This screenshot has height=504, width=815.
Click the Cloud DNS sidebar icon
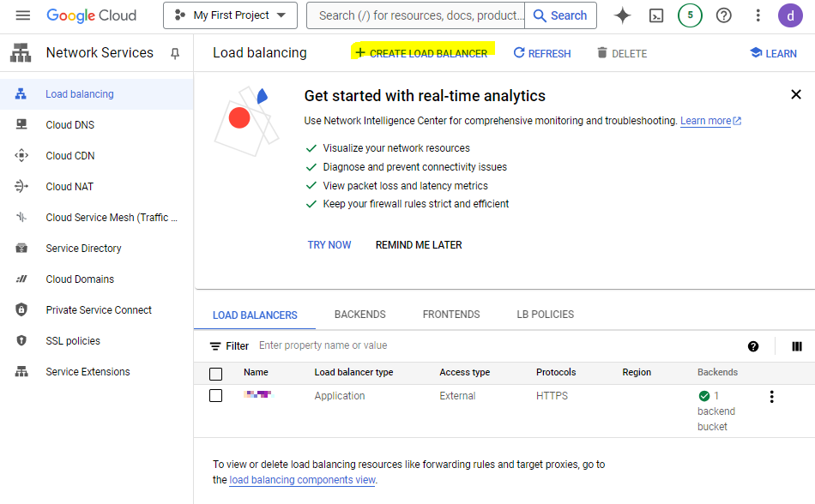tap(21, 124)
